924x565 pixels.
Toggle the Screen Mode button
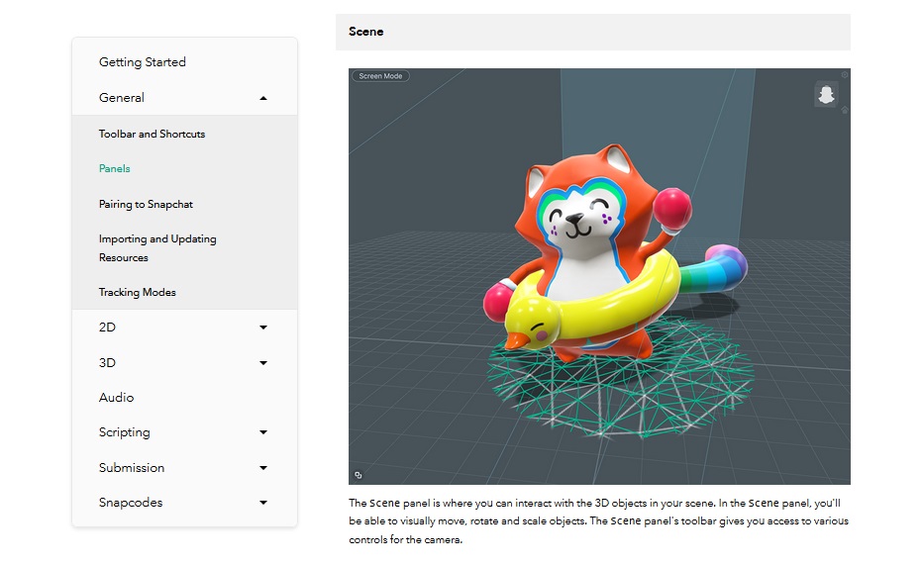click(380, 76)
